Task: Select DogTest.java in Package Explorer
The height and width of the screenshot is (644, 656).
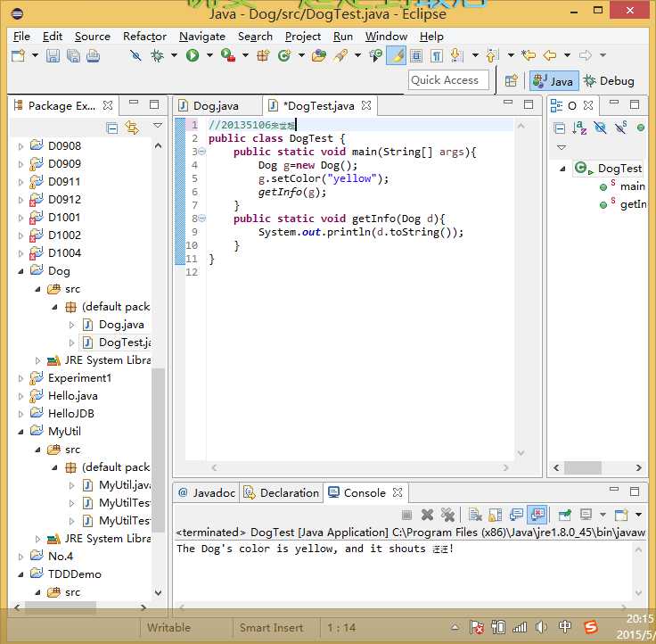Action: 116,343
